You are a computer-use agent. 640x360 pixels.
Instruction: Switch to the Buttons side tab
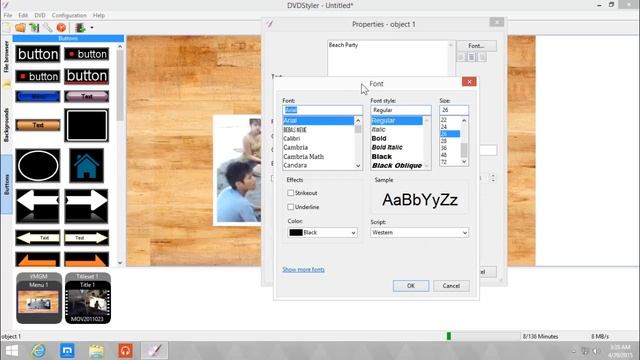point(6,184)
